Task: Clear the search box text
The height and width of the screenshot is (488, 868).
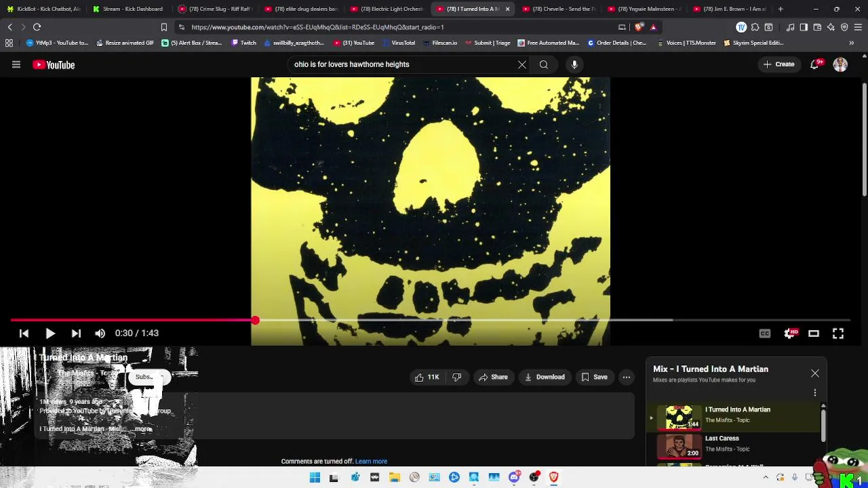Action: 522,64
